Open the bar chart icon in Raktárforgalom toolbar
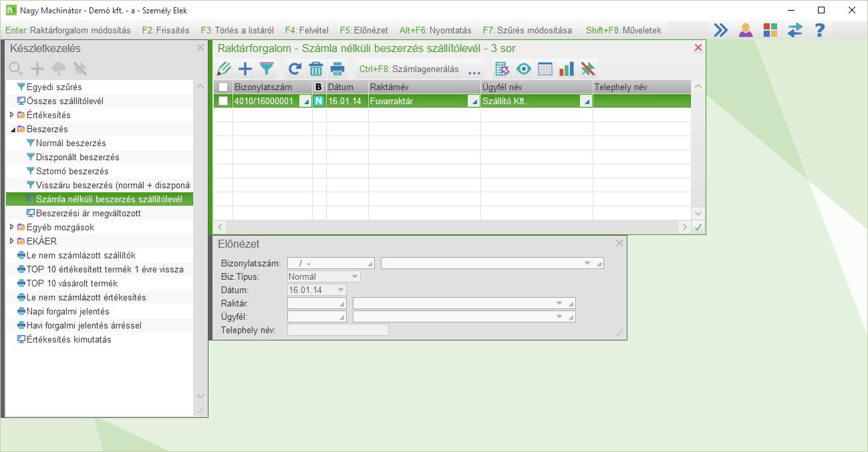Viewport: 868px width, 452px height. point(567,69)
